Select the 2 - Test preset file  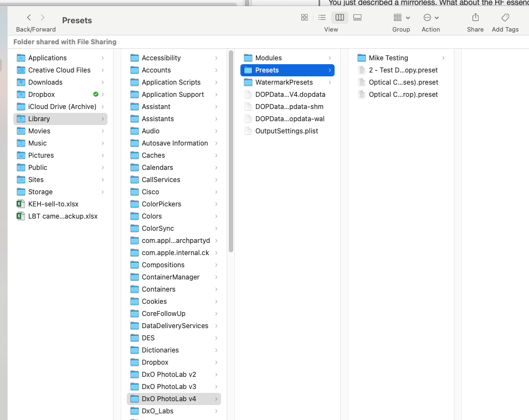403,70
